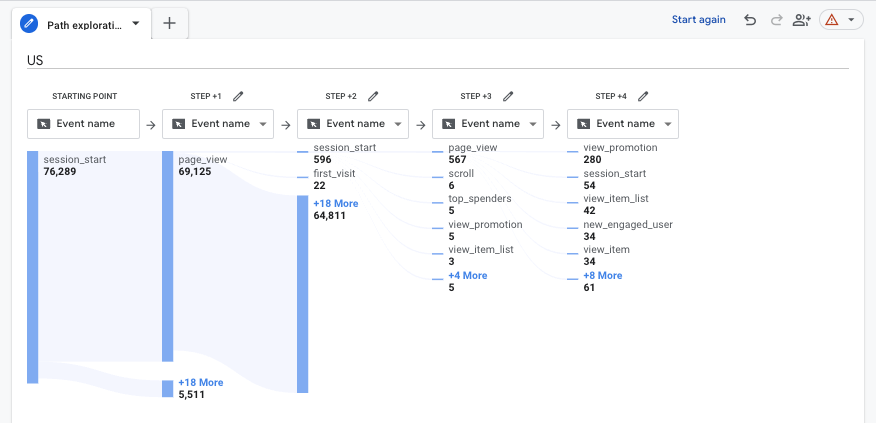
Task: Click the undo arrow icon
Action: point(750,20)
